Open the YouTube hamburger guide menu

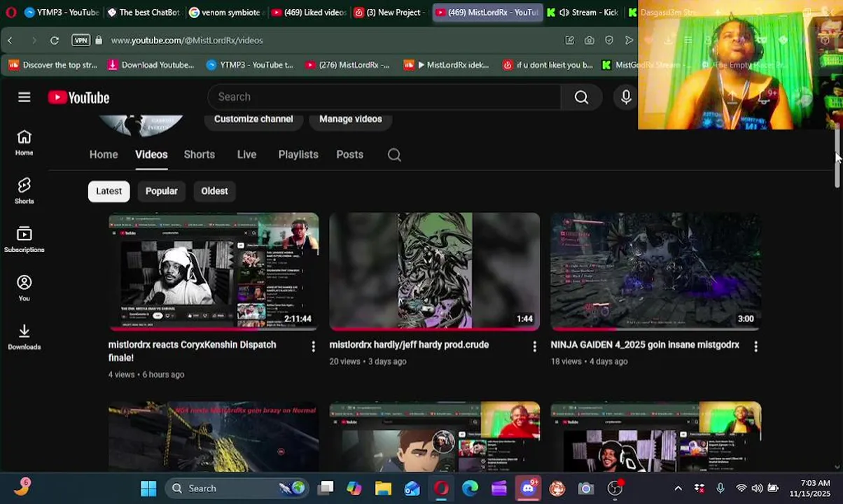tap(25, 97)
